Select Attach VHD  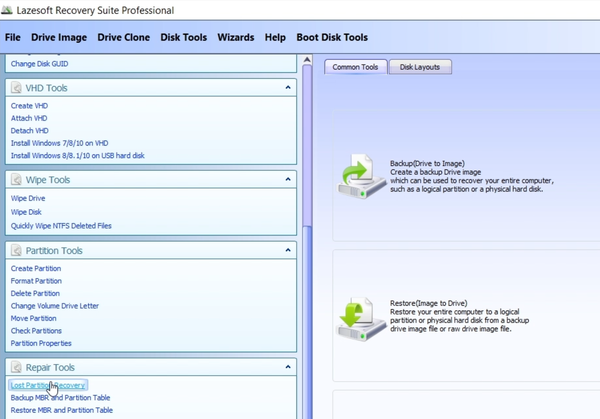coord(29,118)
